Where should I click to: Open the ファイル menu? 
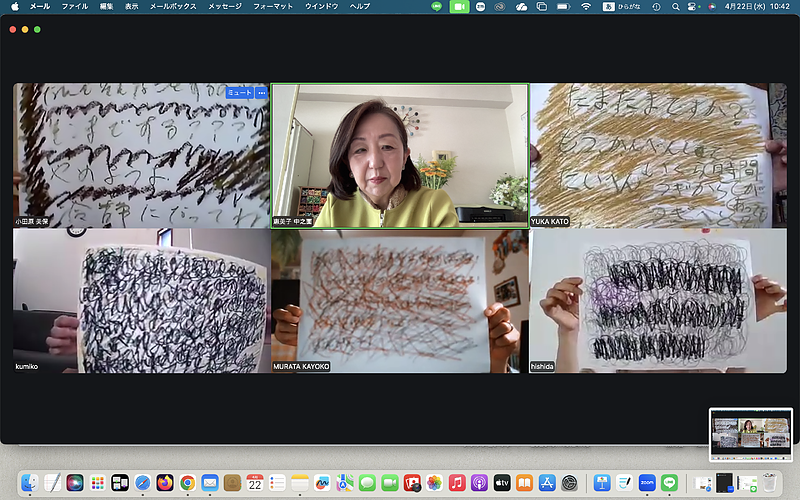pos(74,6)
